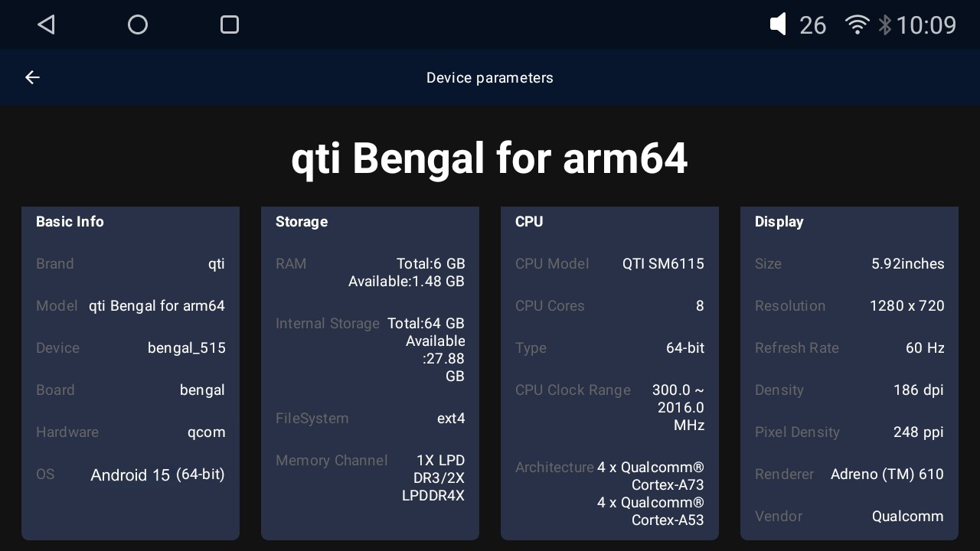Screen dimensions: 980x551
Task: Tap the Bluetooth status icon
Action: [885, 25]
